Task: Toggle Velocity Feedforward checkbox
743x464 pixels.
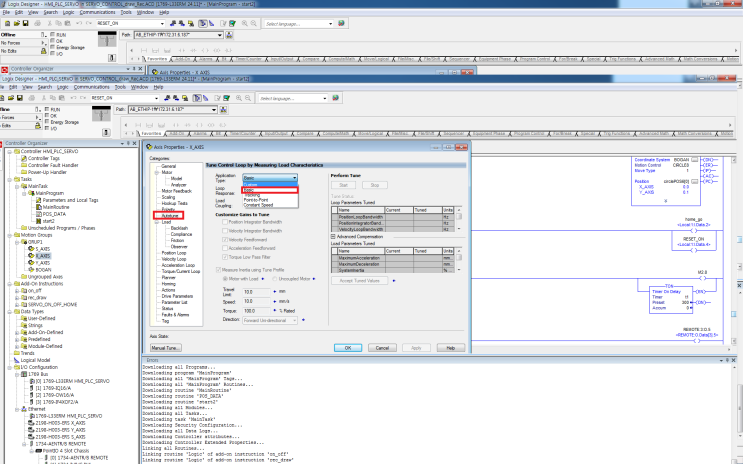Action: pyautogui.click(x=225, y=239)
